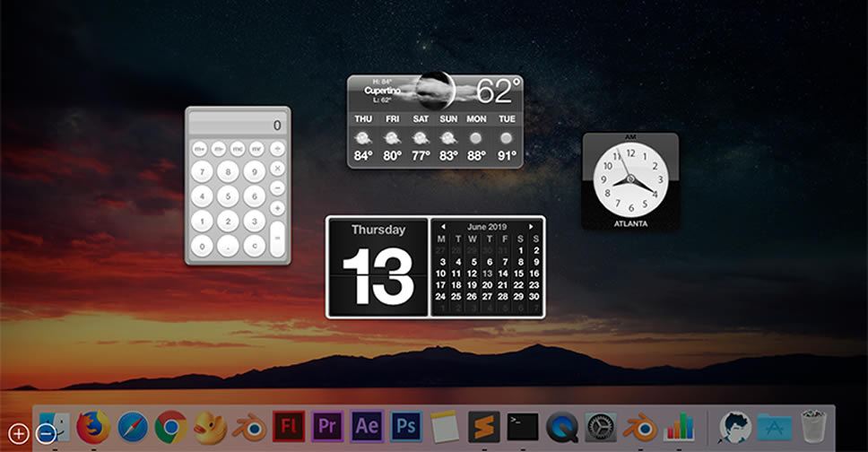
Task: Launch Safari from the dock
Action: click(132, 427)
